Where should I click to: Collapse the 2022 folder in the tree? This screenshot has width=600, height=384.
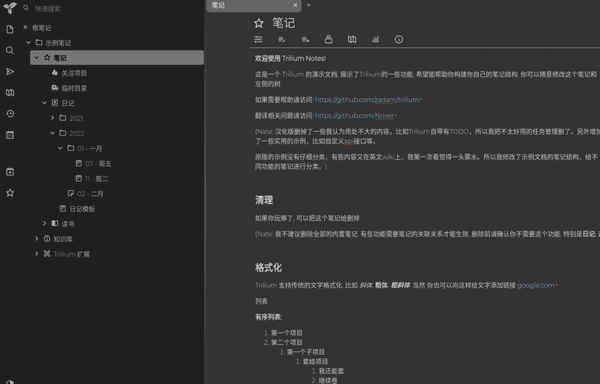pyautogui.click(x=53, y=133)
